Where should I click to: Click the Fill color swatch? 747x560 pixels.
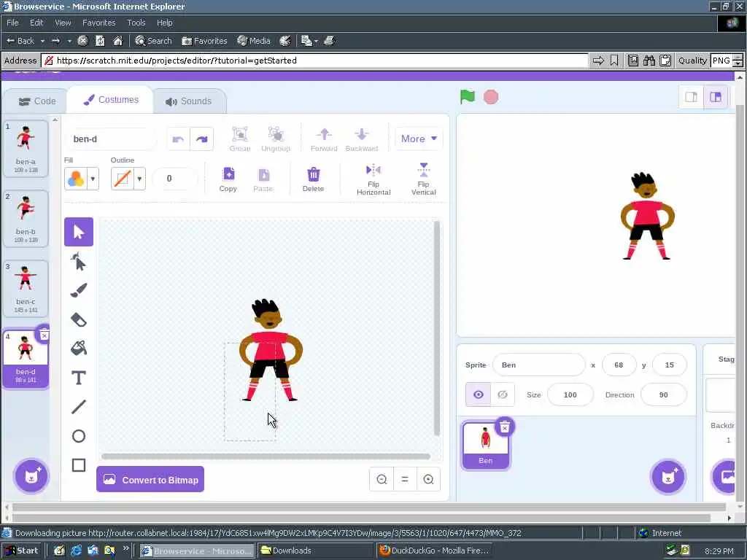(x=76, y=179)
